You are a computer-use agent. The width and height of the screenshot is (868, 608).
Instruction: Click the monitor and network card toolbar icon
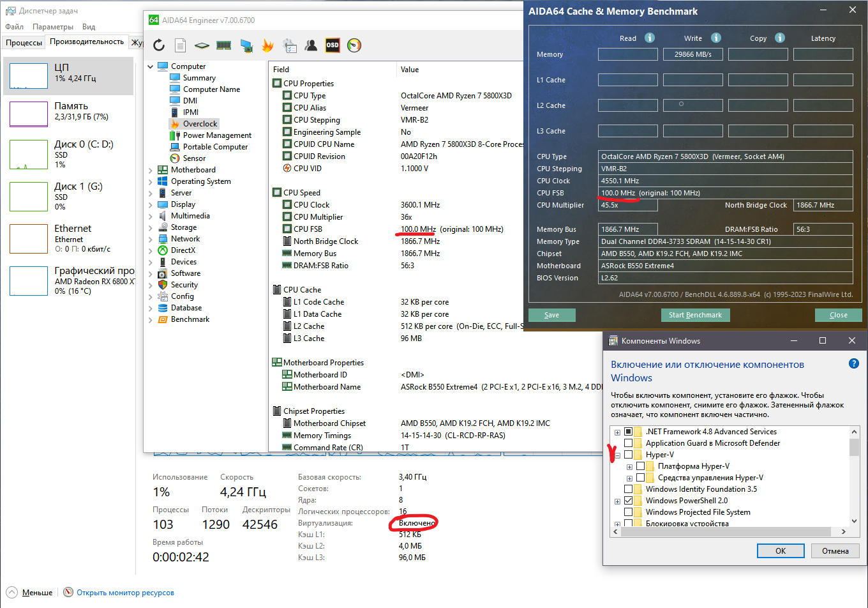pyautogui.click(x=246, y=45)
